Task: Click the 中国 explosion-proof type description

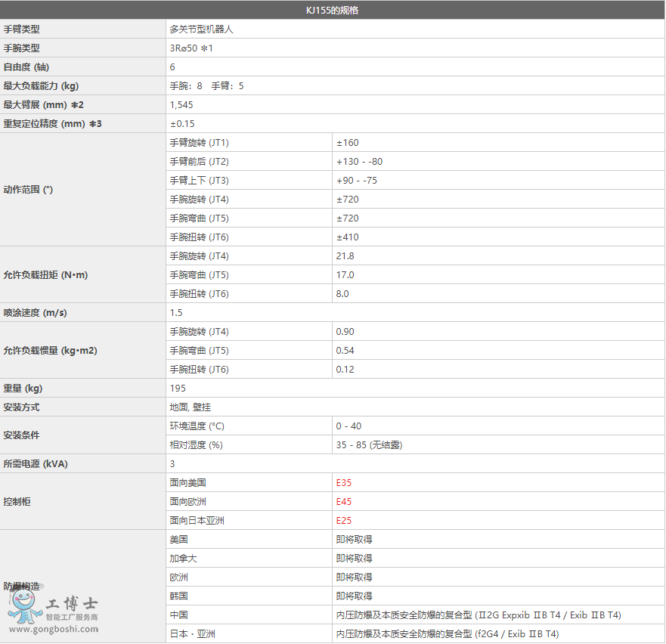Action: (479, 615)
